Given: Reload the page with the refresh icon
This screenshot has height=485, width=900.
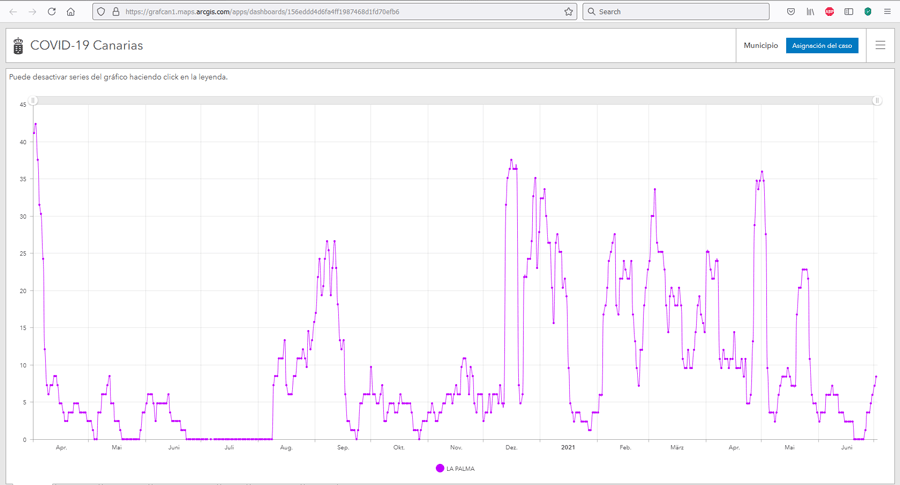Looking at the screenshot, I should tap(52, 12).
